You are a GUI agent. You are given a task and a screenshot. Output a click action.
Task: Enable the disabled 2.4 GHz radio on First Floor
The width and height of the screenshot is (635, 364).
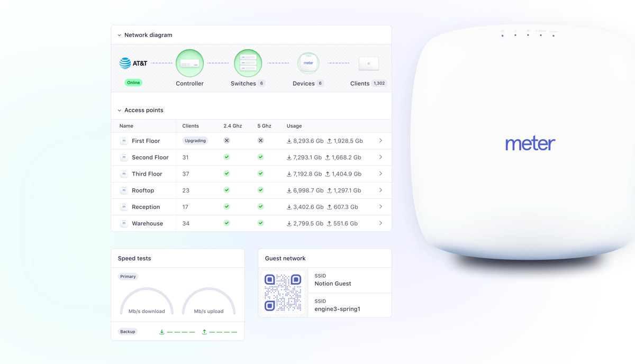pos(226,140)
